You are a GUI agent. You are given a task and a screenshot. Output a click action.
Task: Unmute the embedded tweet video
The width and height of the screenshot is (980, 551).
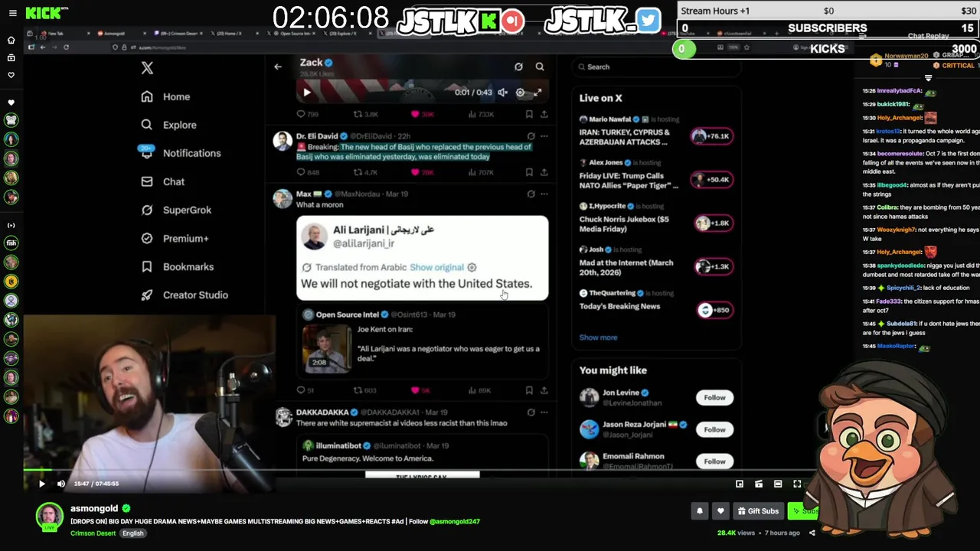pyautogui.click(x=502, y=93)
